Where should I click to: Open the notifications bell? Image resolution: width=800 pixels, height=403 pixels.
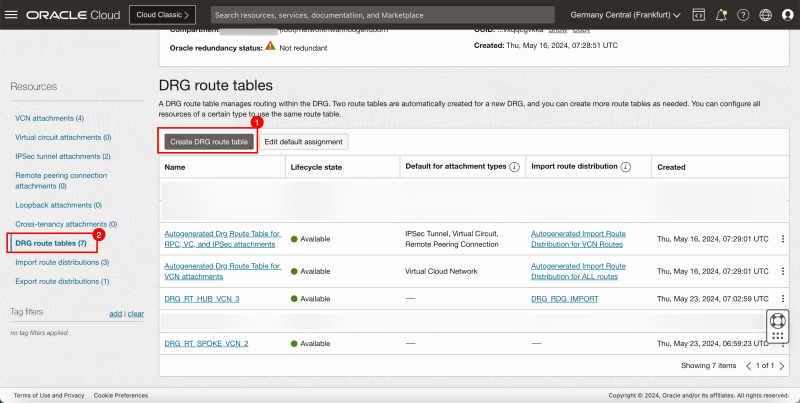click(720, 16)
